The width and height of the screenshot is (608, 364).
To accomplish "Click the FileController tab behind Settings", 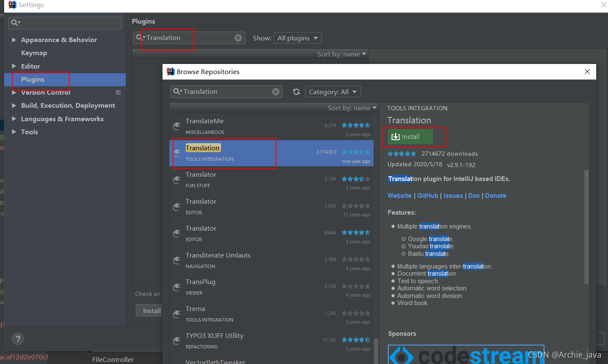I will point(113,359).
